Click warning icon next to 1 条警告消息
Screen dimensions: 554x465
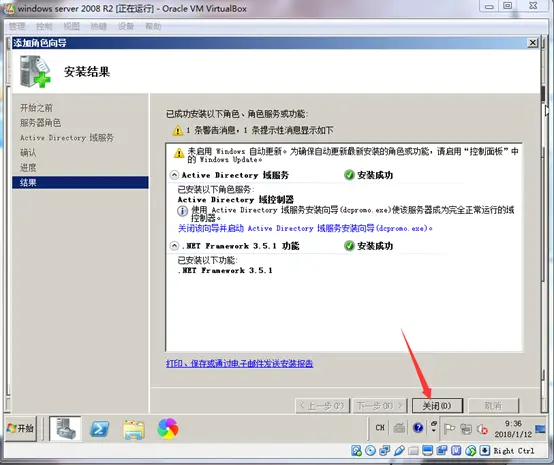tap(177, 130)
